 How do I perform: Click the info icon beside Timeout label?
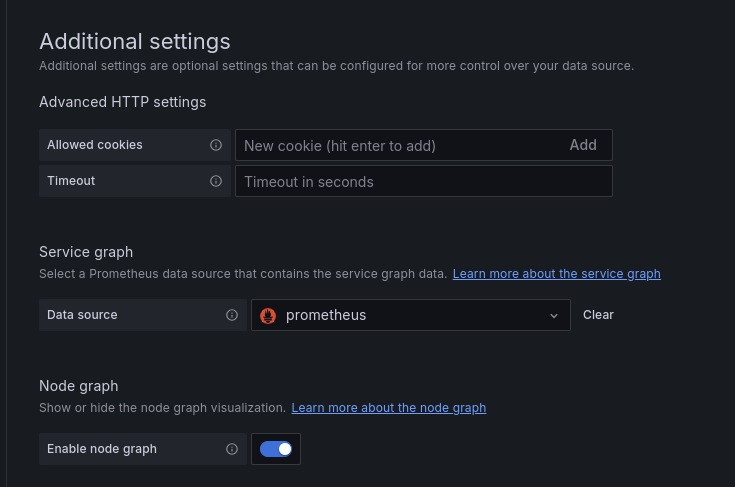216,181
